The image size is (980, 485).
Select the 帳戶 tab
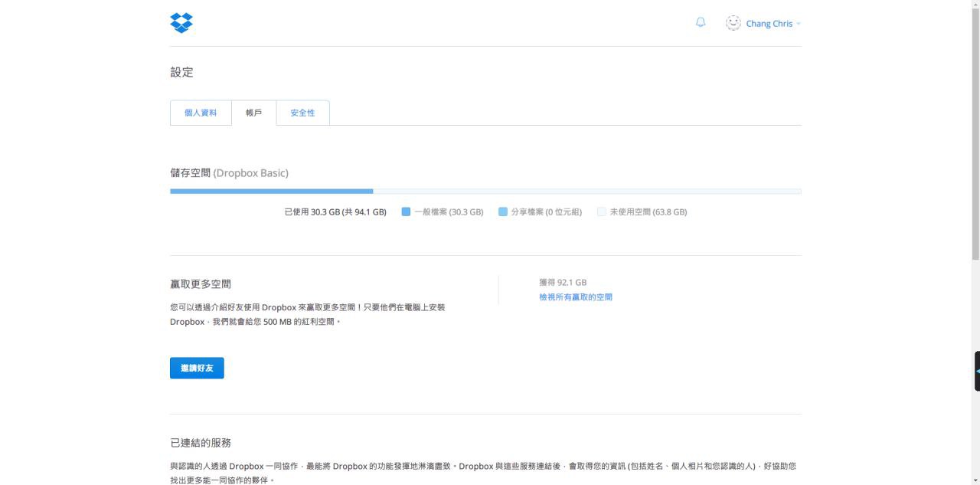tap(253, 113)
